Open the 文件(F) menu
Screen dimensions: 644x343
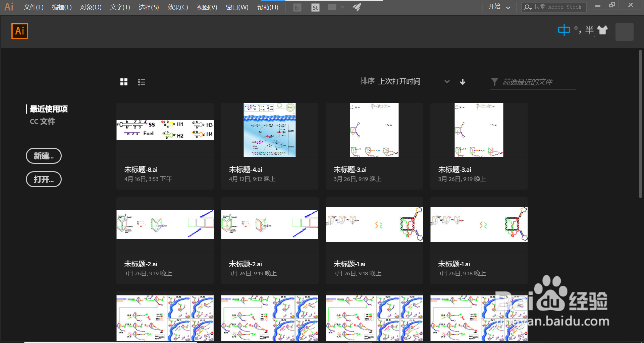[34, 7]
